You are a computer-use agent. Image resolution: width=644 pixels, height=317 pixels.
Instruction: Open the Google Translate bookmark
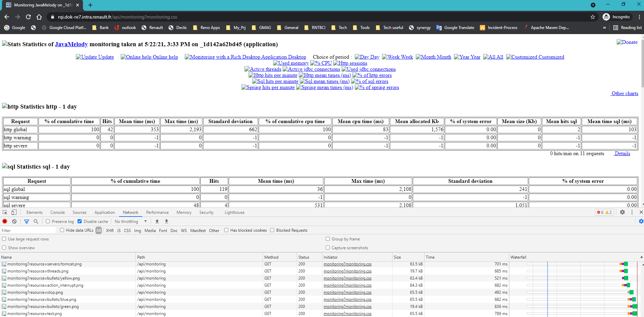[x=455, y=28]
